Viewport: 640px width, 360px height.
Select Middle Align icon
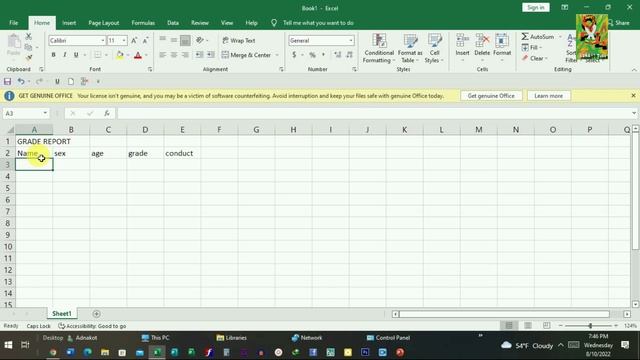pos(174,40)
